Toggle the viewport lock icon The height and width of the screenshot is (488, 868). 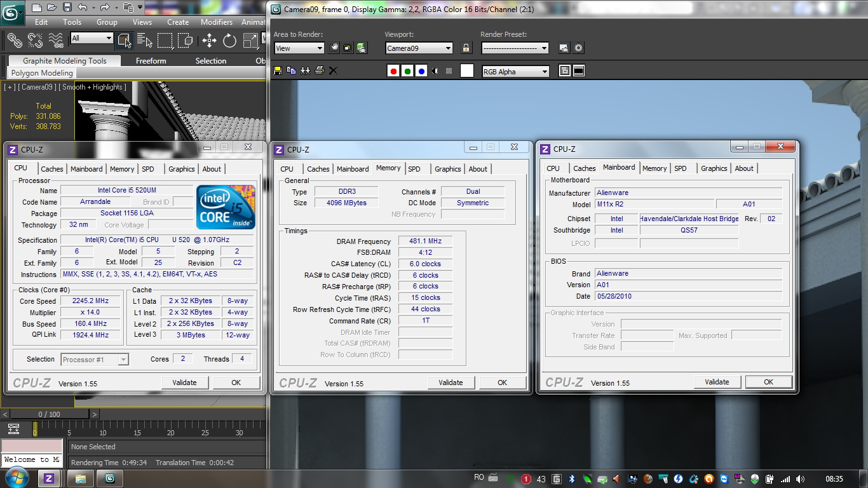tap(466, 48)
